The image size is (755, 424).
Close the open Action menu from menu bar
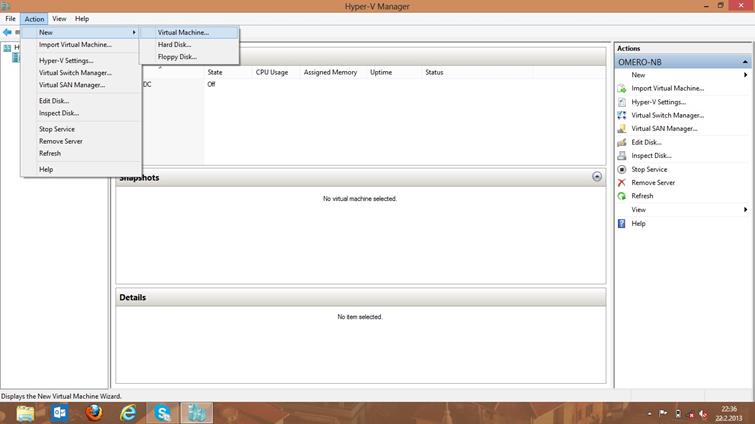coord(34,19)
